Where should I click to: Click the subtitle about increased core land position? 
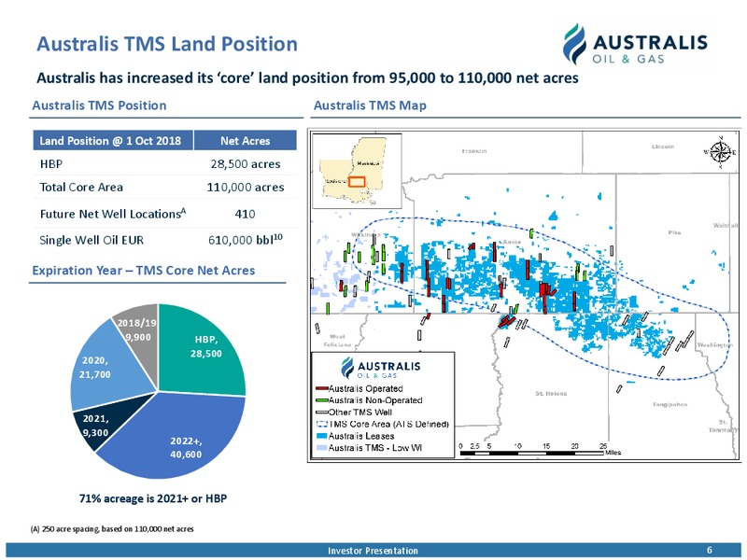point(307,77)
